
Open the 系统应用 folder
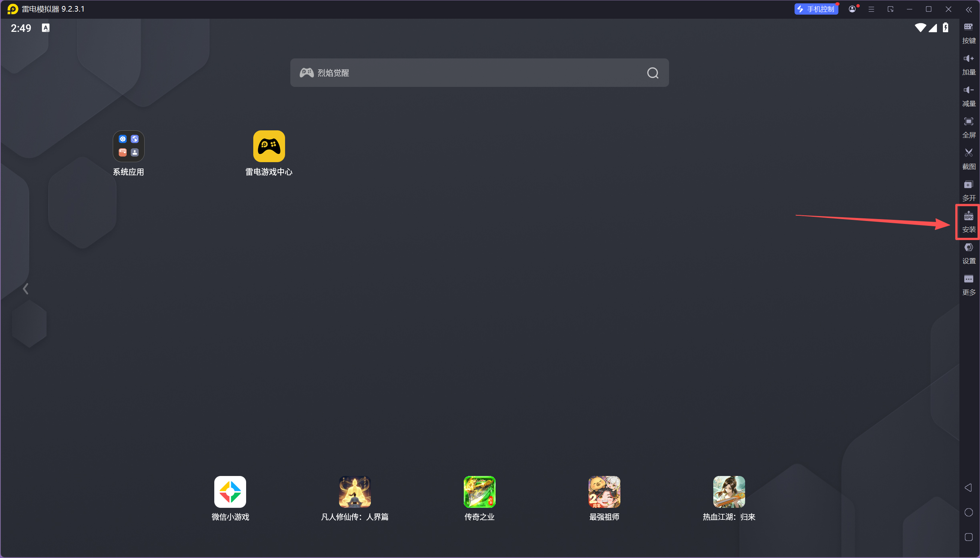(x=128, y=146)
